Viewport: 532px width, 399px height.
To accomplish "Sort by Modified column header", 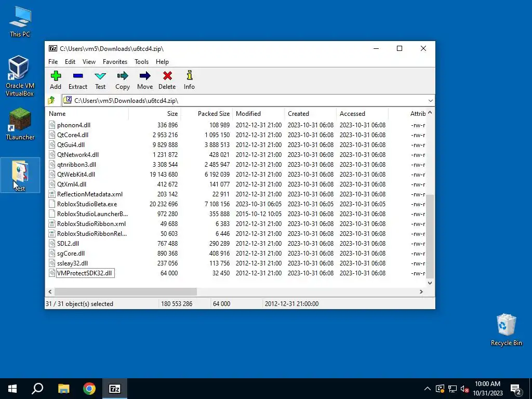I will coord(259,114).
